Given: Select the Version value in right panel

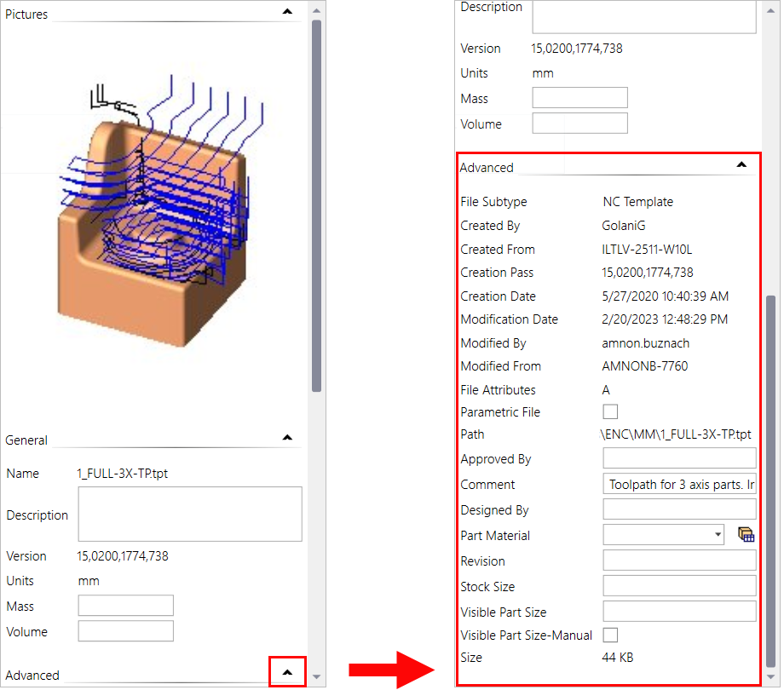Looking at the screenshot, I should pos(577,48).
